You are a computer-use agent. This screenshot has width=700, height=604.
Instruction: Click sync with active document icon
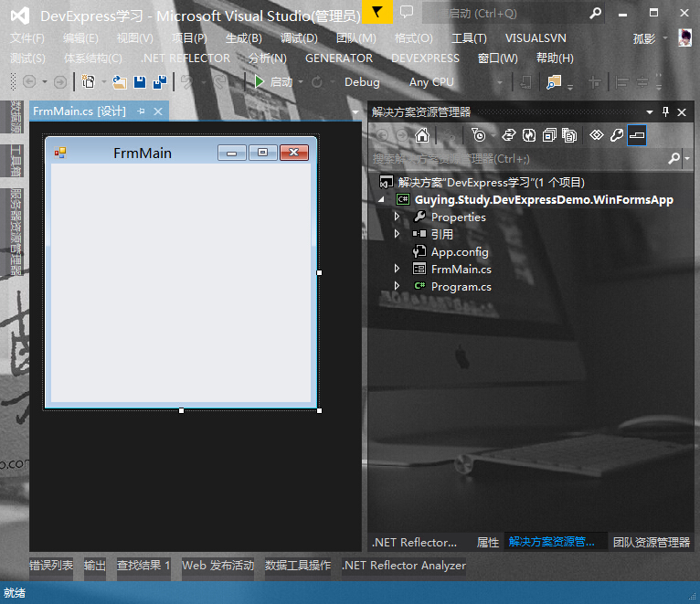tap(508, 135)
